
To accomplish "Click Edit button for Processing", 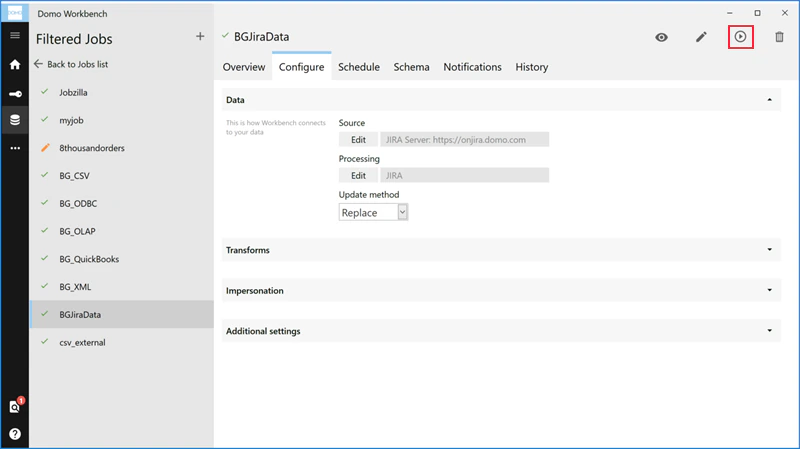I will (x=358, y=175).
